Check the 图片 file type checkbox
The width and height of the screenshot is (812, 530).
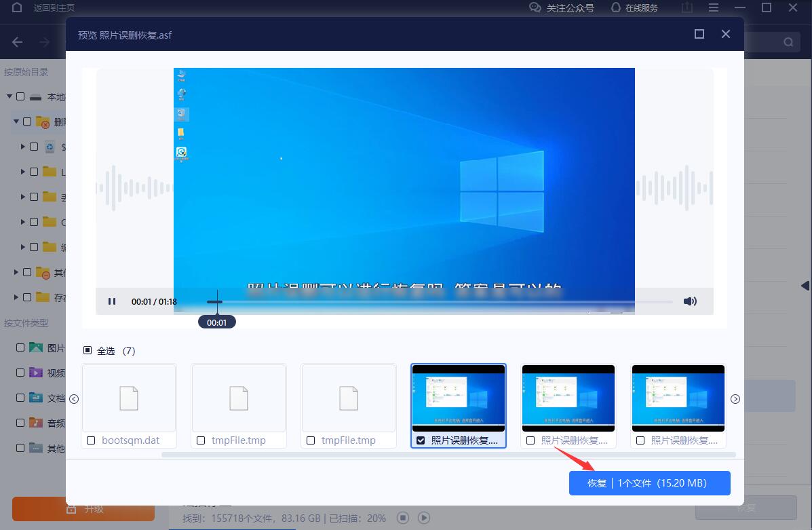pyautogui.click(x=20, y=347)
